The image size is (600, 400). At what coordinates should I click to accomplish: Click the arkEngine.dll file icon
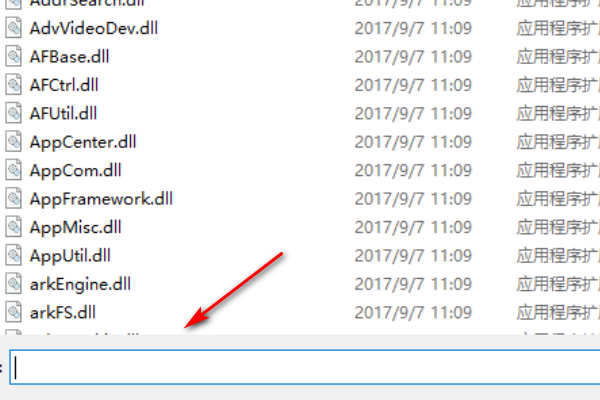[x=13, y=284]
